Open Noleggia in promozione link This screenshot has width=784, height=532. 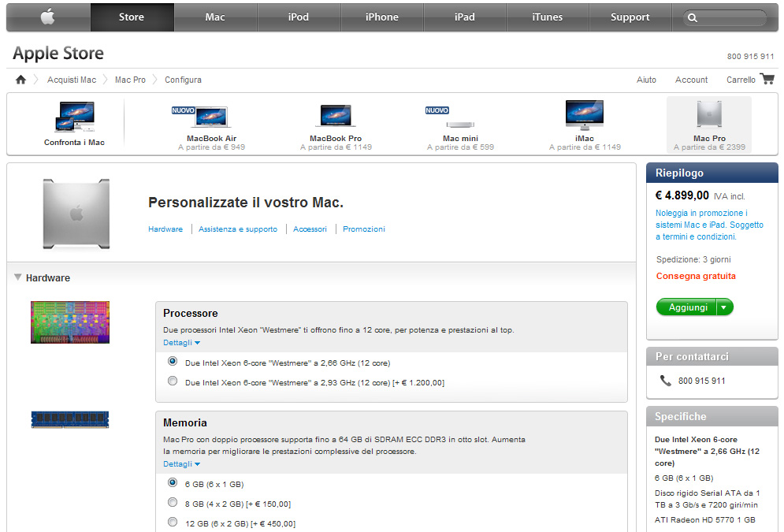(709, 225)
